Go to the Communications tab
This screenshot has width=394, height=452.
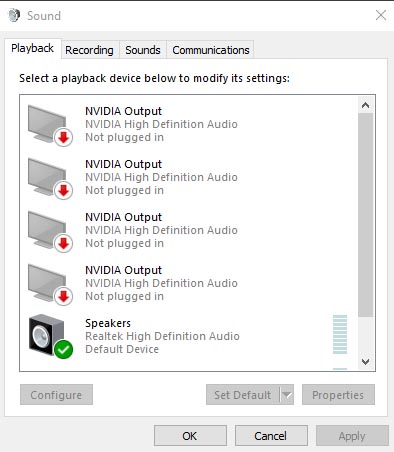pos(211,50)
